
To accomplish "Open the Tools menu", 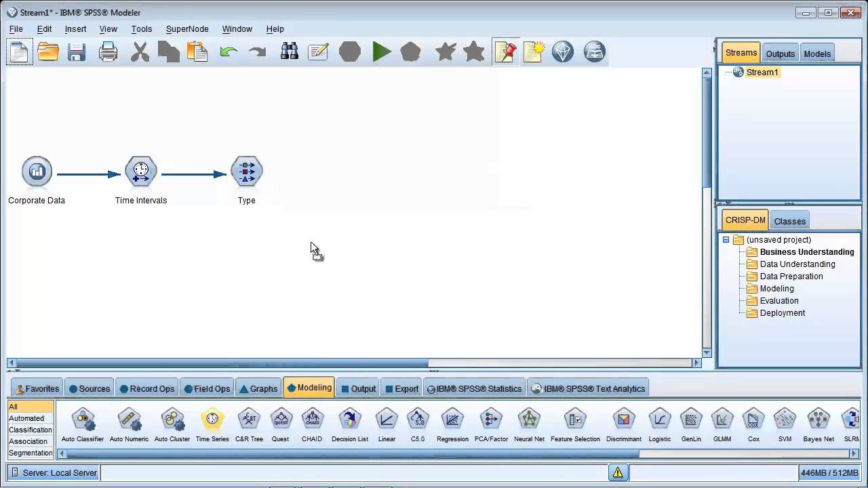I will tap(142, 29).
